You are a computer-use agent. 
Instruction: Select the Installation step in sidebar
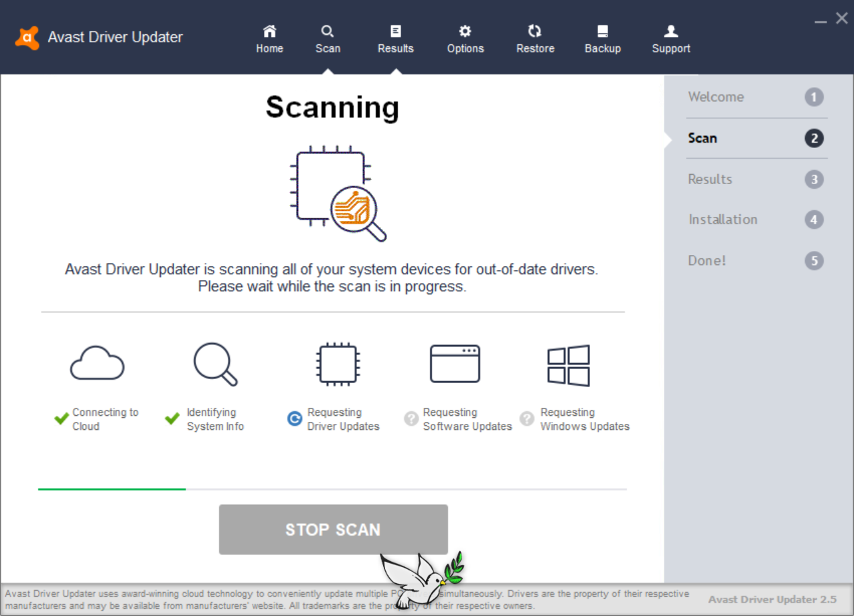point(756,220)
